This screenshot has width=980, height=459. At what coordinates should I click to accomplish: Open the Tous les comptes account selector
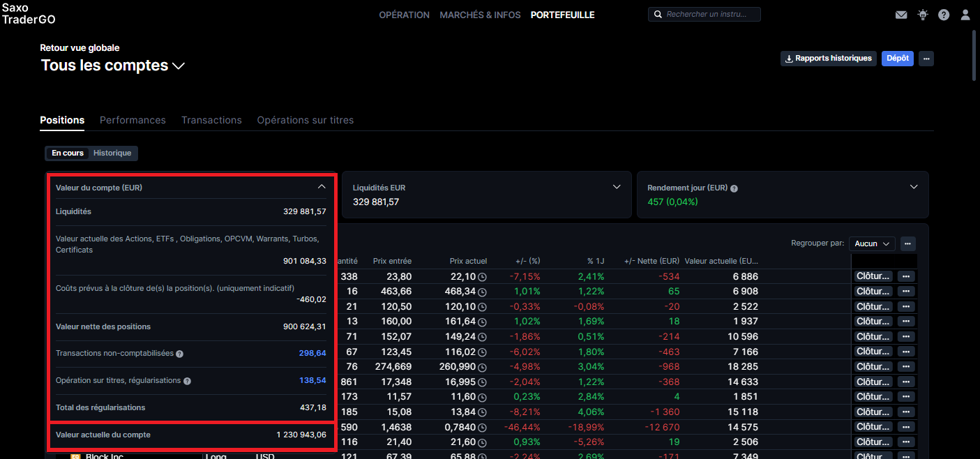(x=113, y=66)
